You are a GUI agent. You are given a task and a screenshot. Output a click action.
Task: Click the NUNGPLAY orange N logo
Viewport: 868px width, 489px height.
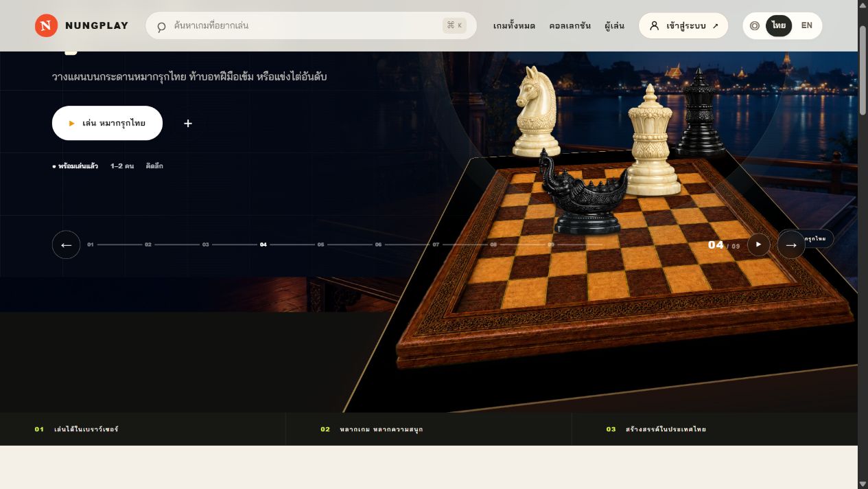47,25
